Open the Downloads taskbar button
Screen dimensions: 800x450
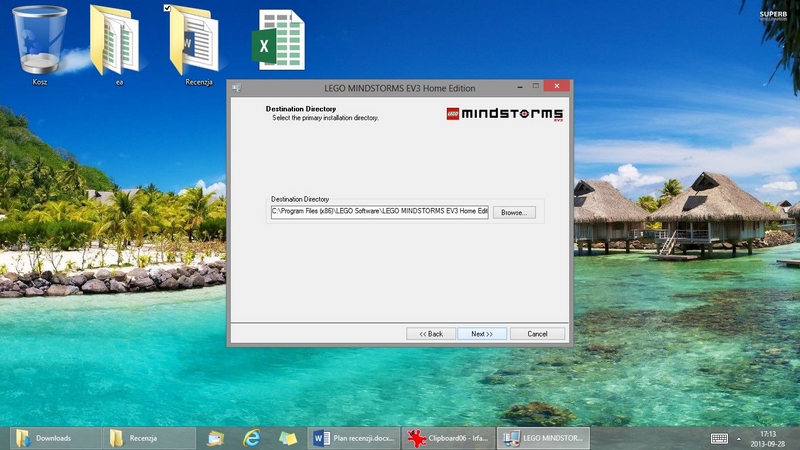point(55,438)
